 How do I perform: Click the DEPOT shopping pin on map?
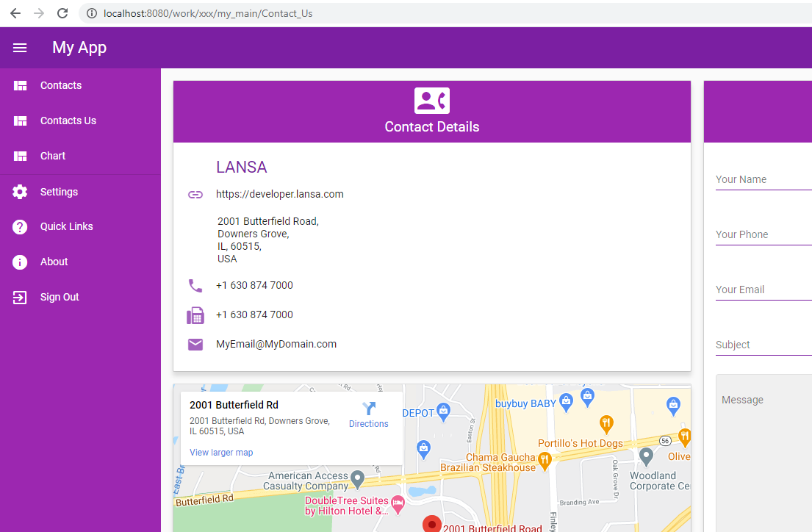tap(443, 411)
